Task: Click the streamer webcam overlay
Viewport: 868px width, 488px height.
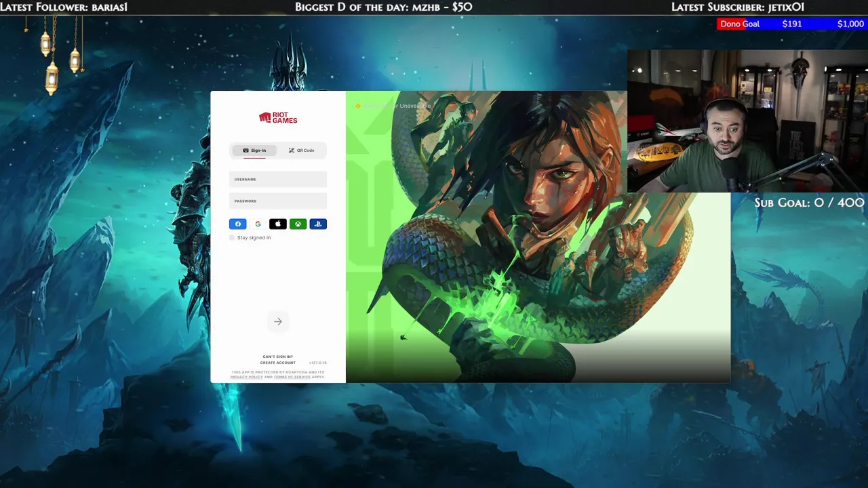Action: 747,121
